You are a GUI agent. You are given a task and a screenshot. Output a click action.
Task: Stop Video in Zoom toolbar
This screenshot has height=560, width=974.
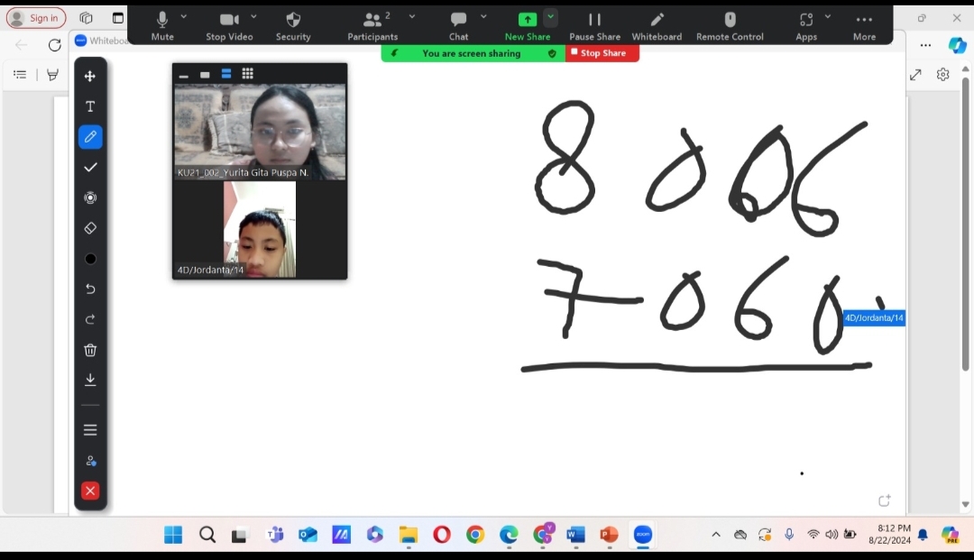[x=229, y=26]
